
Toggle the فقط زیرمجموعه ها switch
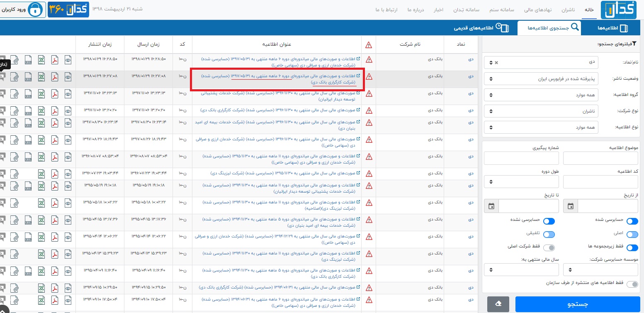coord(632,248)
